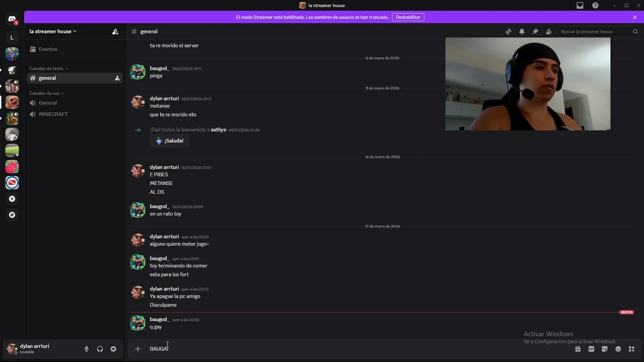
Task: Join the General voice channel
Action: 74,103
